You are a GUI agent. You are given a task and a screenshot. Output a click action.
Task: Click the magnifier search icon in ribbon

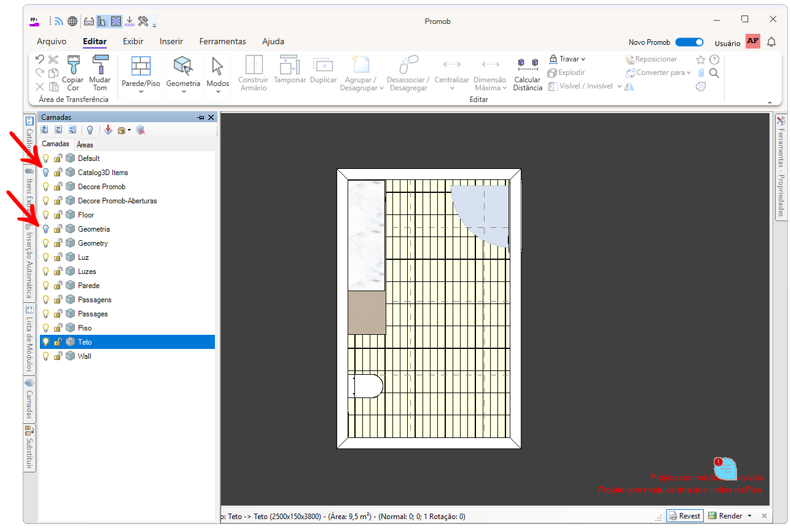(714, 73)
